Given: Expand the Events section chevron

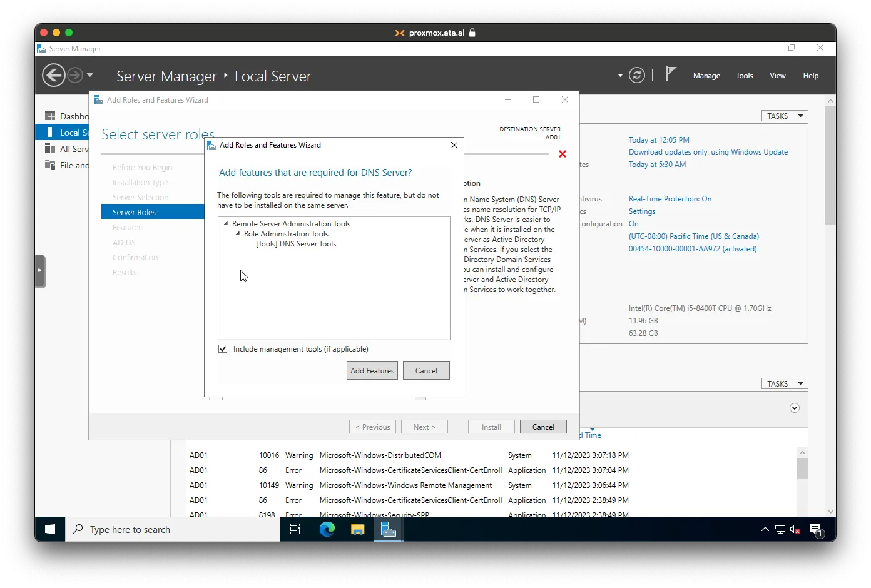Looking at the screenshot, I should pos(795,408).
